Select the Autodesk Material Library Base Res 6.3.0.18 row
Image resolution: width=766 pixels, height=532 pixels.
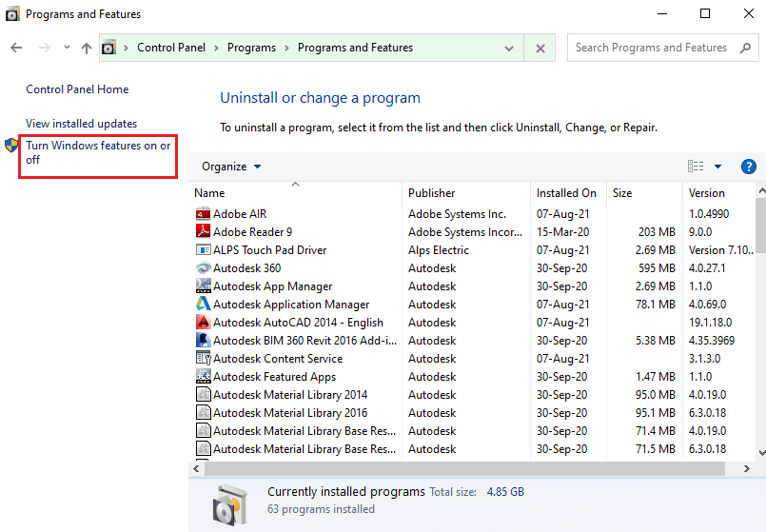[472, 448]
